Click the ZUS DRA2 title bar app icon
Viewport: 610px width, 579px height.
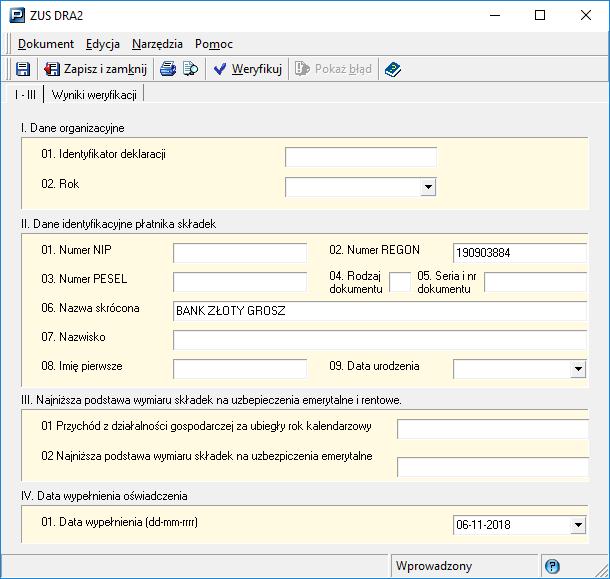click(17, 16)
